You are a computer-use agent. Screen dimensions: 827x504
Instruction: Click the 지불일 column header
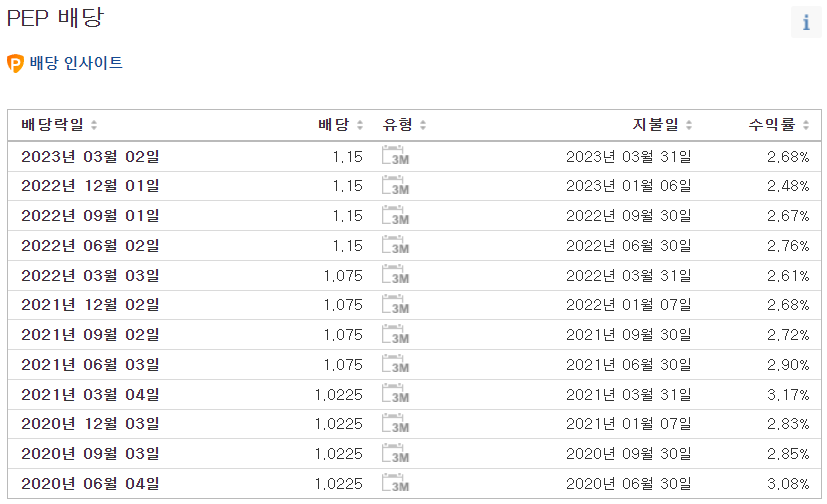[x=656, y=124]
